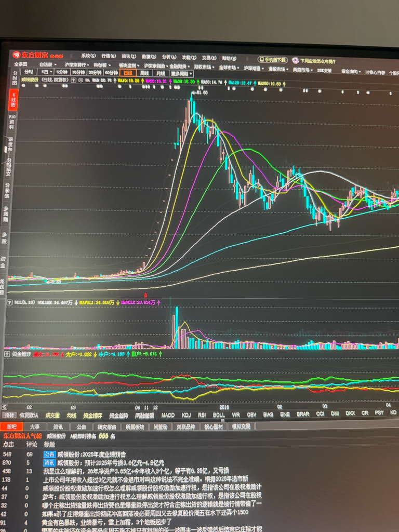
Task: Select the 公告 bottom tab
Action: click(81, 427)
